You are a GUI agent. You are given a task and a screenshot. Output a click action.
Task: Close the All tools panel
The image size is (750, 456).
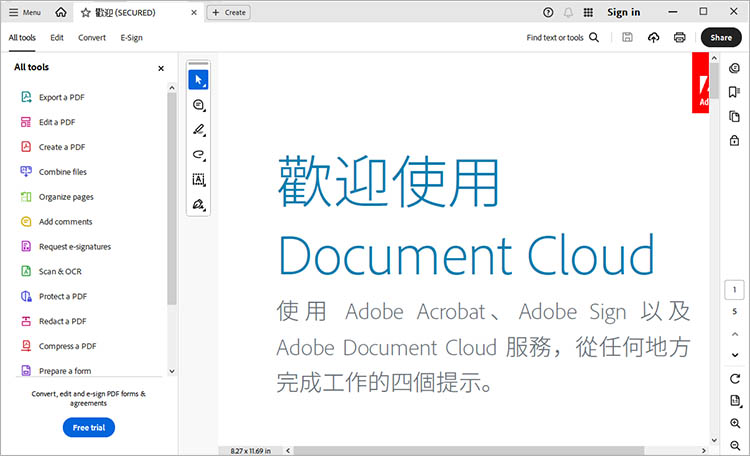tap(161, 68)
